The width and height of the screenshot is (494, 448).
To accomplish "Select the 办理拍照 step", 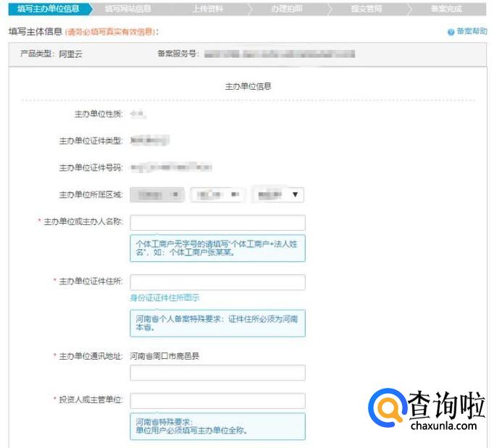I will tap(287, 9).
